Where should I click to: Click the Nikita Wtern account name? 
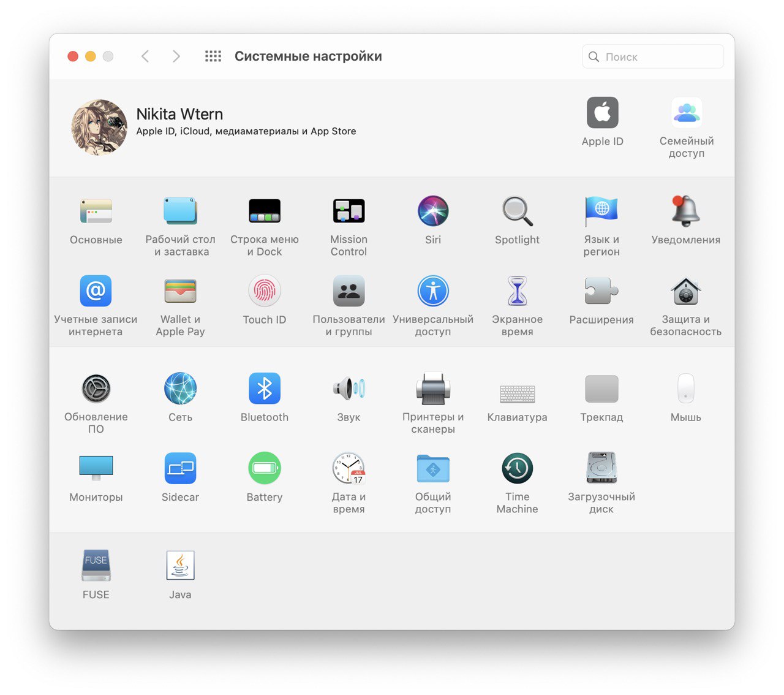pos(179,114)
